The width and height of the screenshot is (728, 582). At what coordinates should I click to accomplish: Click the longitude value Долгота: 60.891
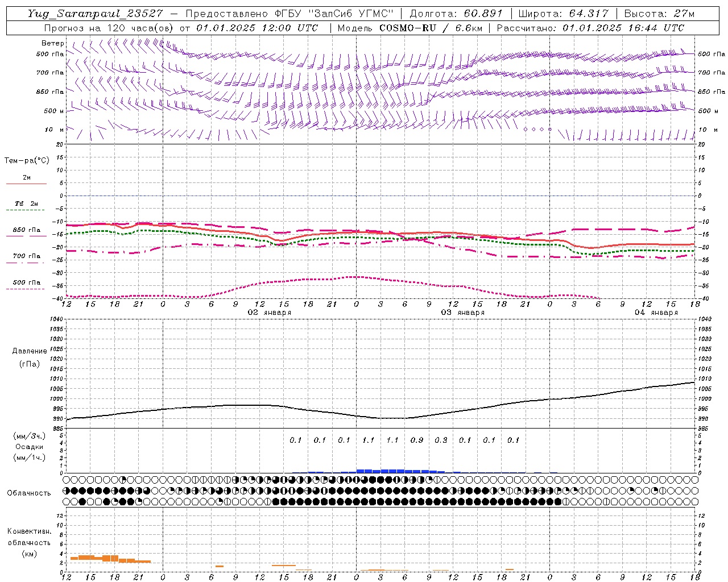coord(456,14)
